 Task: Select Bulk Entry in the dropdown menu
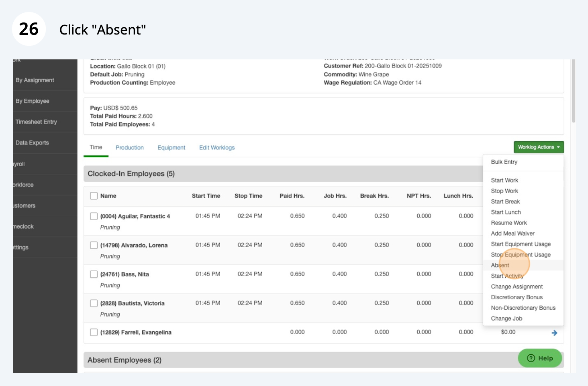pos(504,162)
